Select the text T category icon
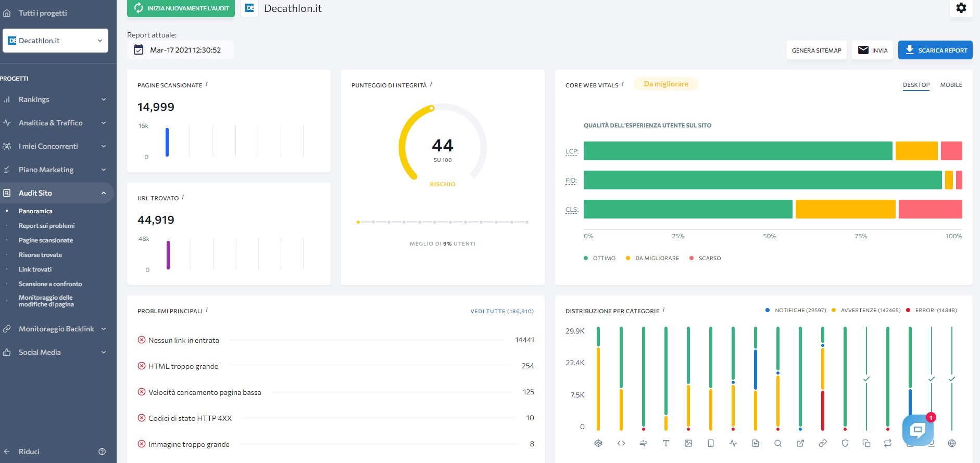This screenshot has height=463, width=980. tap(666, 443)
